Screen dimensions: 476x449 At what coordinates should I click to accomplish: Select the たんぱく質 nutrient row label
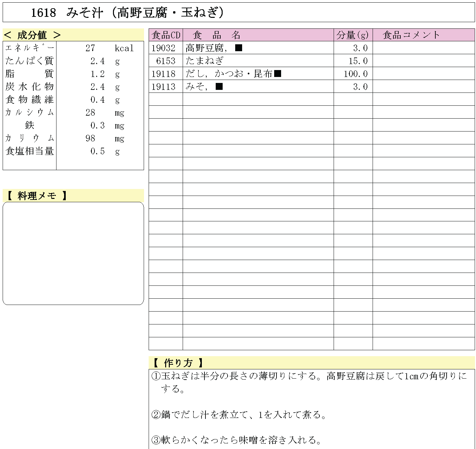click(29, 61)
